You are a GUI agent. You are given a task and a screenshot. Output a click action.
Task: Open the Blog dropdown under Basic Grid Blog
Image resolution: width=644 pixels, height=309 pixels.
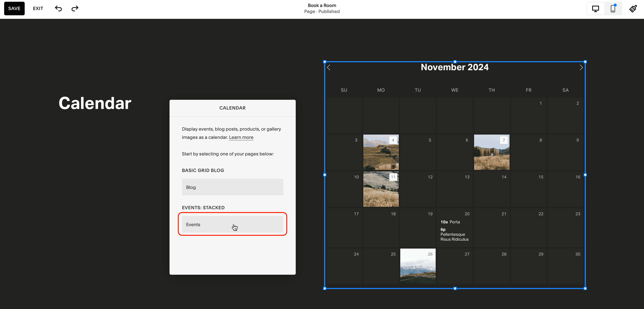point(232,187)
